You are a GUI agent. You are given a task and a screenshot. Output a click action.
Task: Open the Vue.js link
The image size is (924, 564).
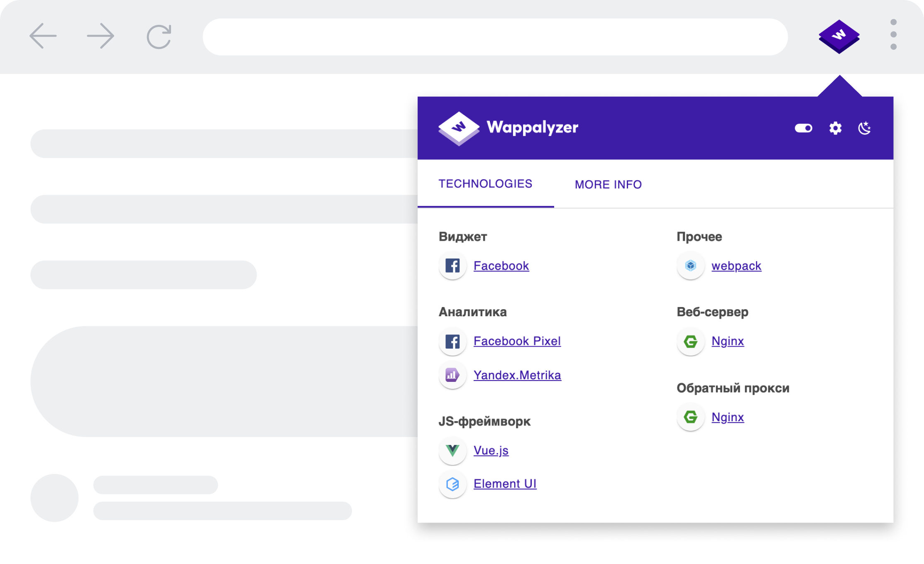point(491,450)
